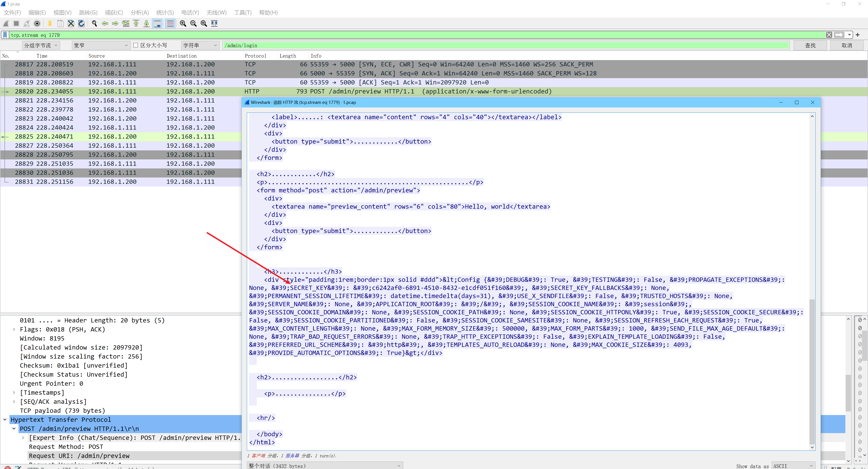
Task: Open display filter history dropdown
Action: [x=849, y=35]
